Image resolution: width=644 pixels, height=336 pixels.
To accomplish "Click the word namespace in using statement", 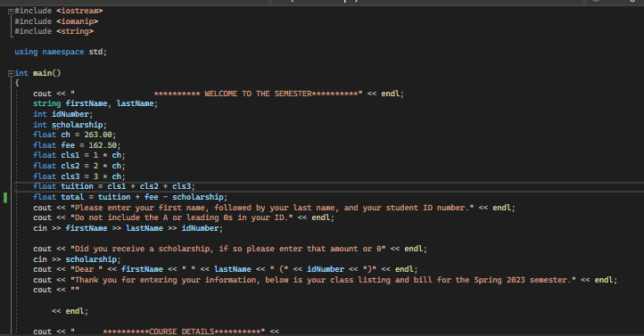I will click(62, 52).
